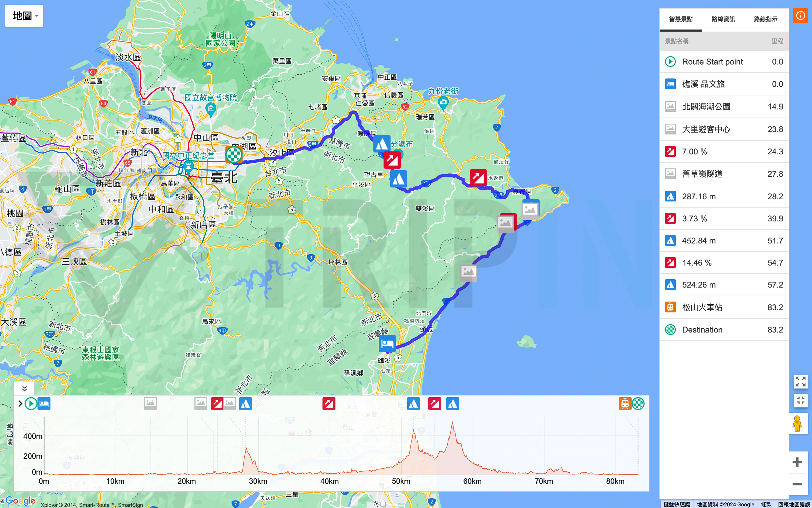This screenshot has height=508, width=812.
Task: Click the train station marker above the elevation chart
Action: 625,403
